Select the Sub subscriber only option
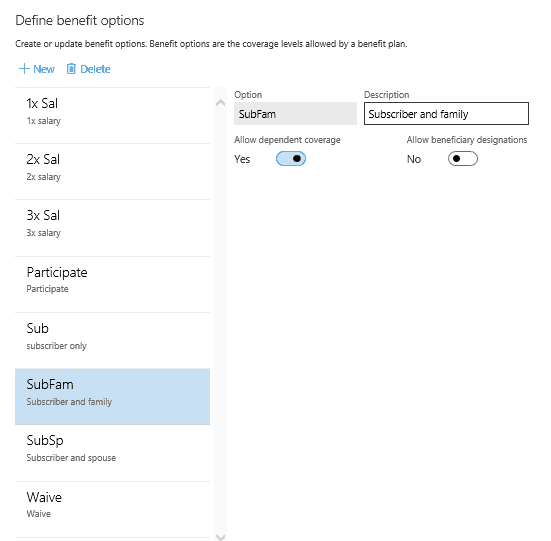The height and width of the screenshot is (541, 551). tap(112, 341)
